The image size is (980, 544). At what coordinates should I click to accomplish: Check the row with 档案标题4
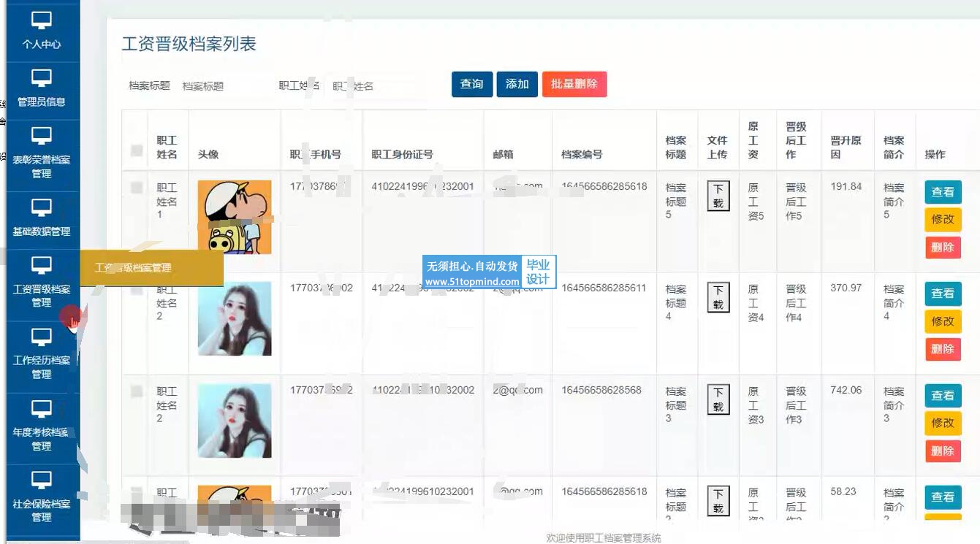click(x=137, y=290)
